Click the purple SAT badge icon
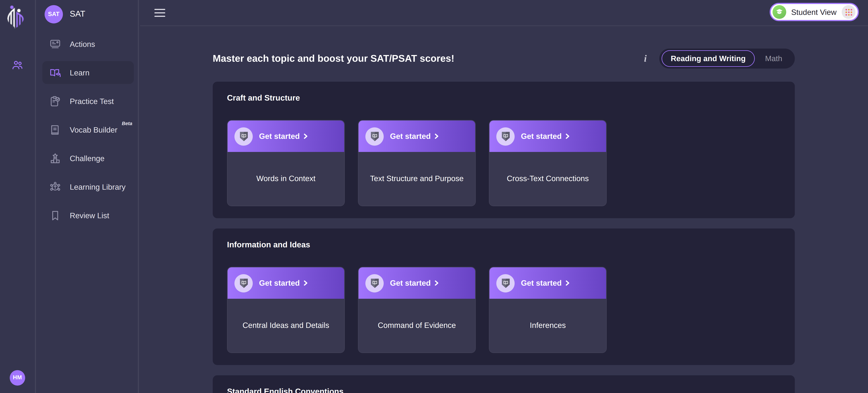Viewport: 868px width, 393px height. [x=54, y=14]
